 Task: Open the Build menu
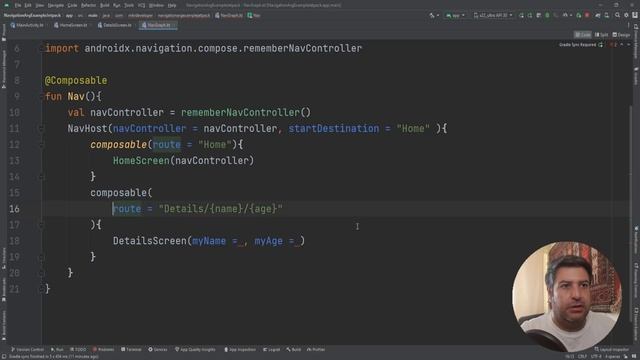click(x=105, y=5)
